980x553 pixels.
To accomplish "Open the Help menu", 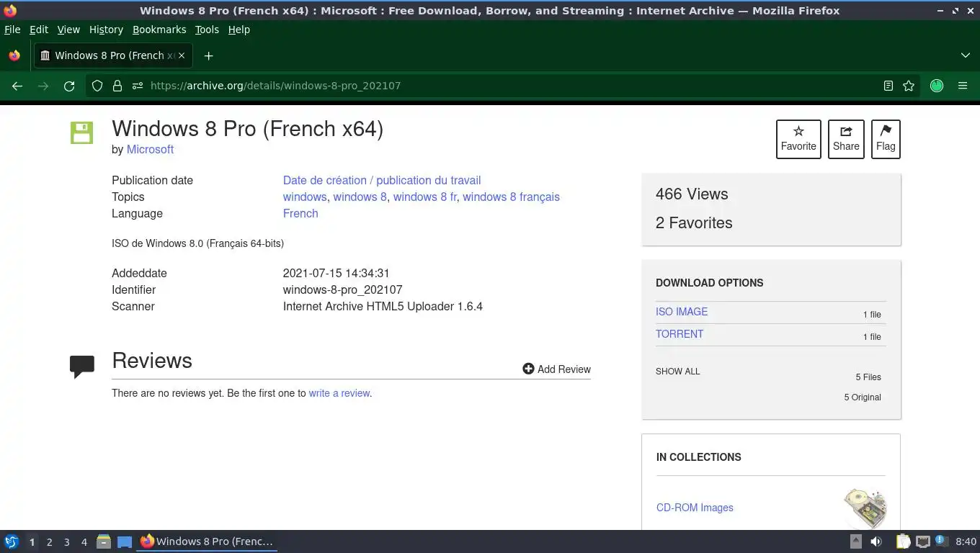I will point(239,30).
